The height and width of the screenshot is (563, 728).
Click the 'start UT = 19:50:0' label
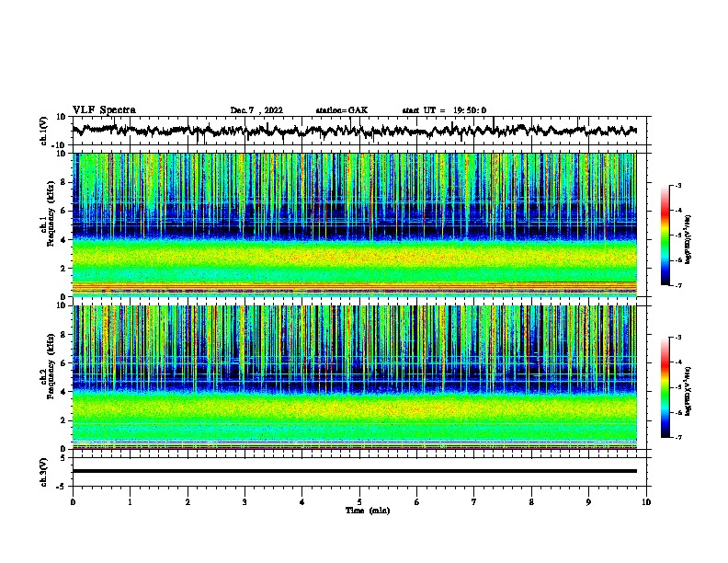tap(444, 110)
